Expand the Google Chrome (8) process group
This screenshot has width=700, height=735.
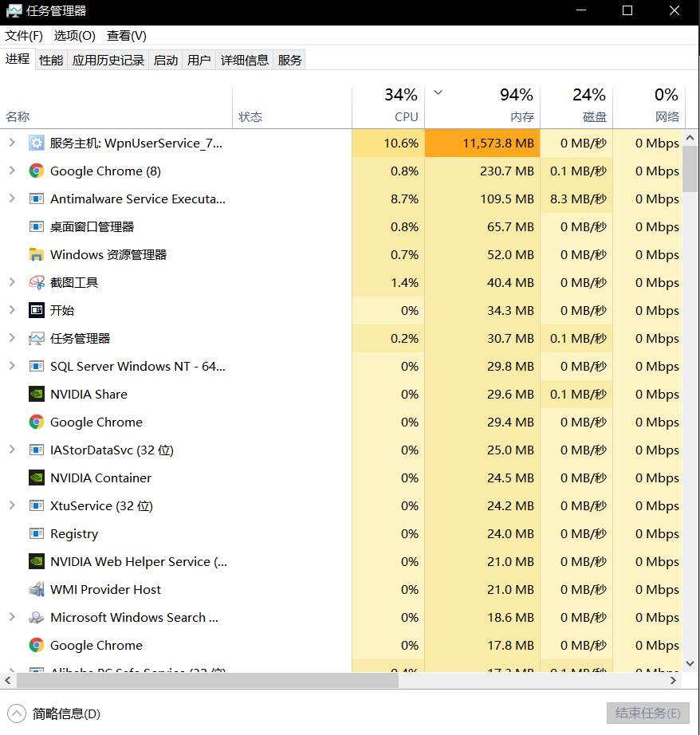(x=12, y=171)
